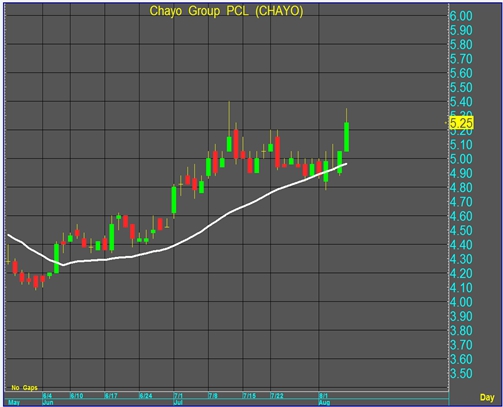
Task: Select the 4.20 price axis label
Action: click(x=461, y=274)
